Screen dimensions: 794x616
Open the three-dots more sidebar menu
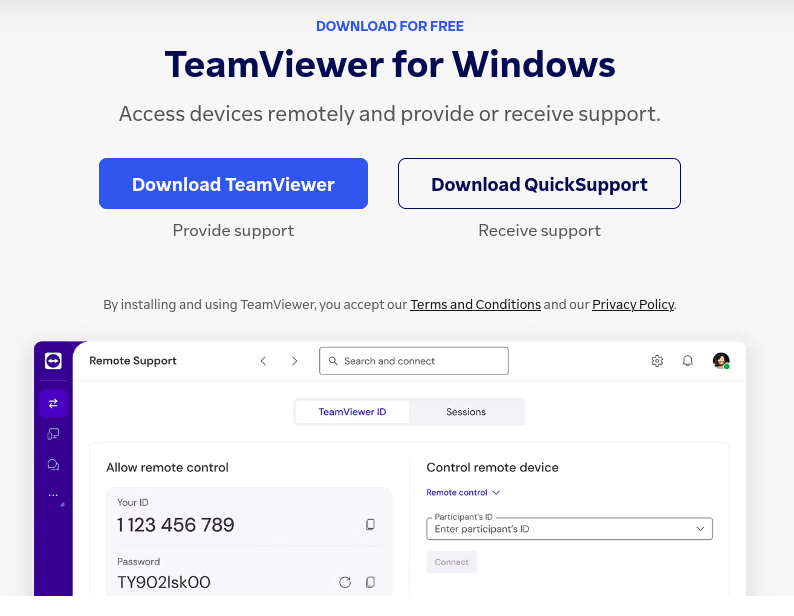coord(53,495)
